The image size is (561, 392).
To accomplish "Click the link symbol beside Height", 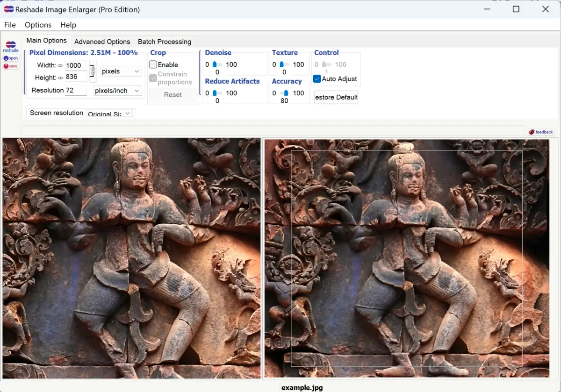I will [x=60, y=78].
